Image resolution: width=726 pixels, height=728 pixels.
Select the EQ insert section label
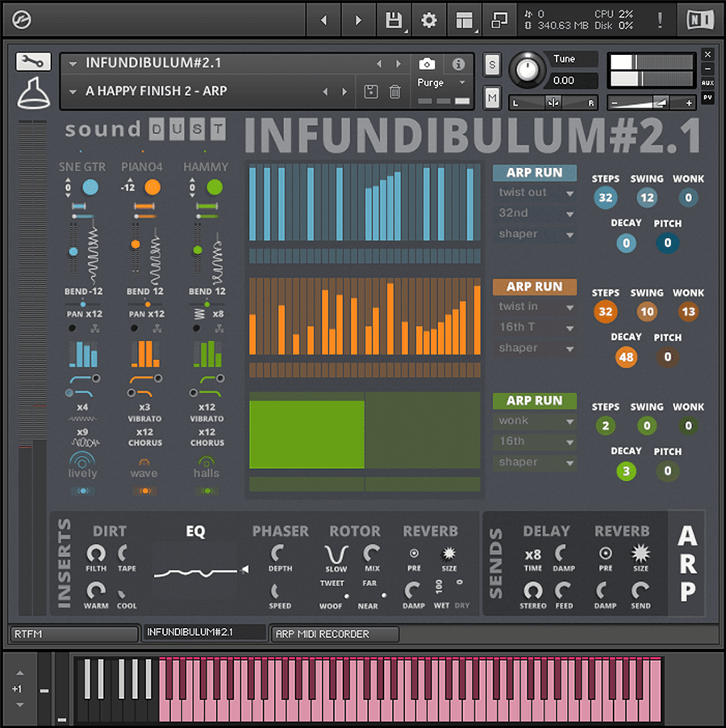point(195,531)
